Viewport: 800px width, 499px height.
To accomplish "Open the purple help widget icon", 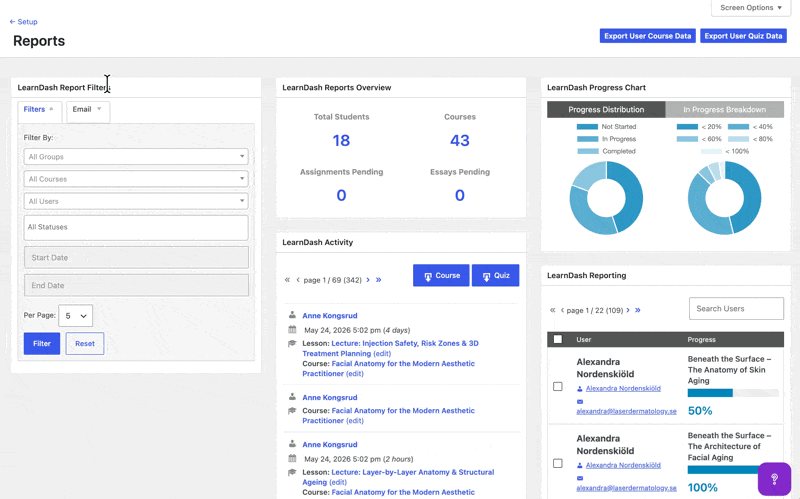I will tap(774, 479).
